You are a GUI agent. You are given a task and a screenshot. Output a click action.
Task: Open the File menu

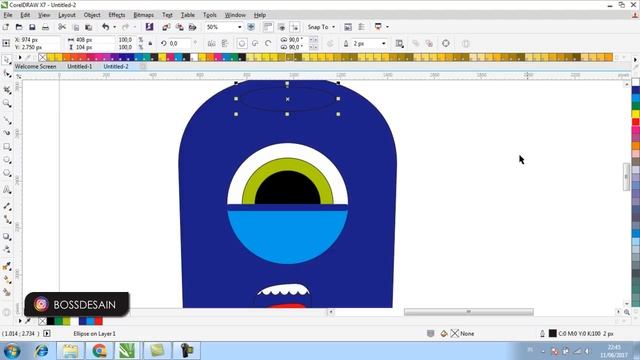click(8, 15)
